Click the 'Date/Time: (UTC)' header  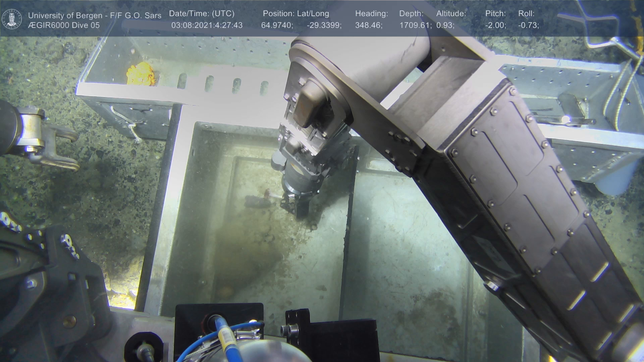(x=202, y=14)
